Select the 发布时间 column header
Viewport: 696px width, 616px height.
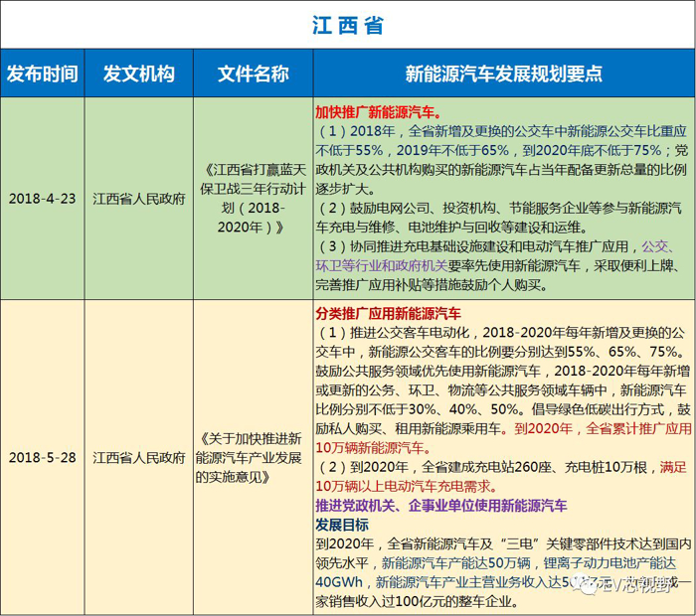coord(41,75)
